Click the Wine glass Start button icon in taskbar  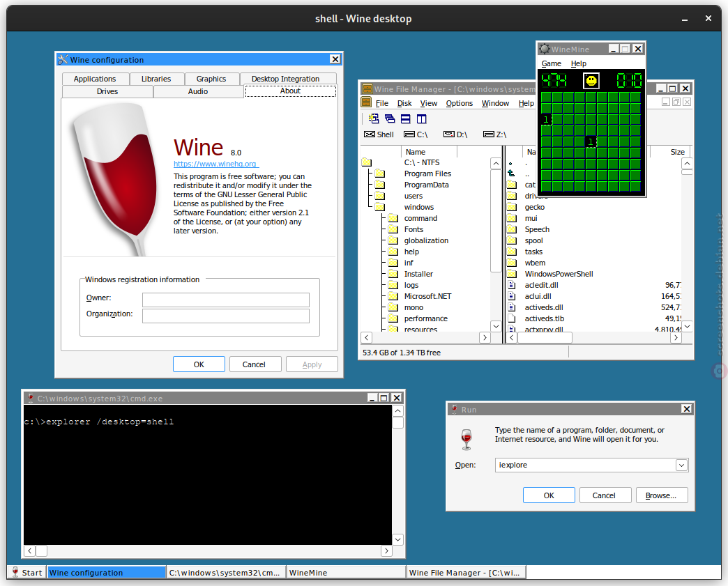point(15,572)
